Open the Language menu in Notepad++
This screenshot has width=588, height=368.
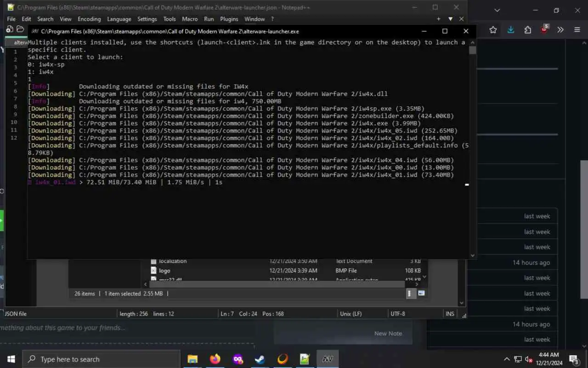119,19
